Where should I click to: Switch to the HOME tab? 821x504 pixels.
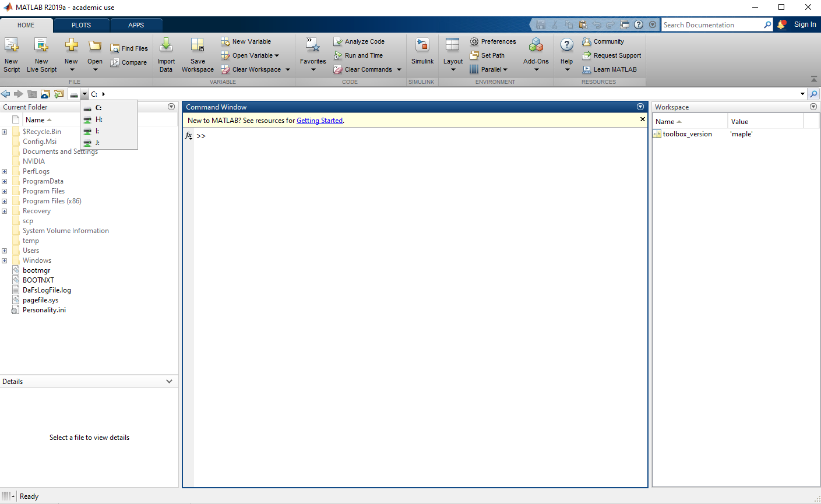pyautogui.click(x=26, y=25)
